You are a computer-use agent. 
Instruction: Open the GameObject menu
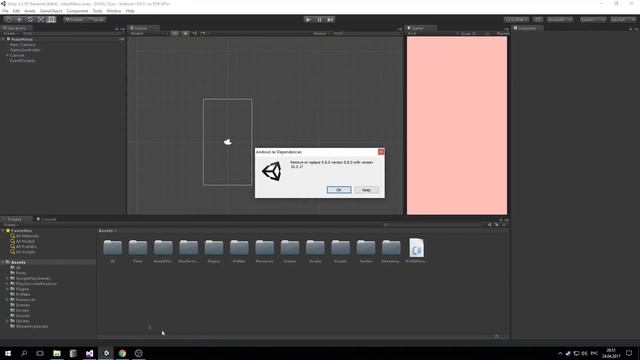(x=51, y=11)
